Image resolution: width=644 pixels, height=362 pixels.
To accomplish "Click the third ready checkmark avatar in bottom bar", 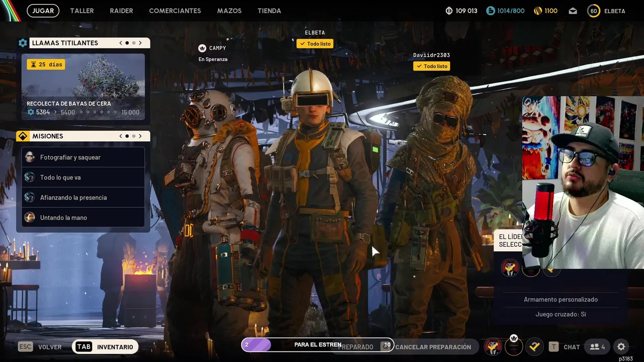I will click(x=534, y=347).
